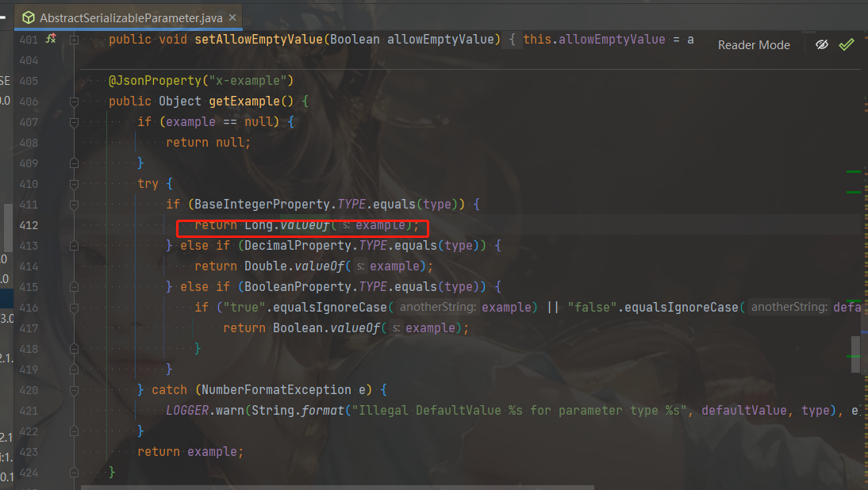Collapse the DecimalProperty else-if block at line 413
The width and height of the screenshot is (868, 490).
click(73, 245)
